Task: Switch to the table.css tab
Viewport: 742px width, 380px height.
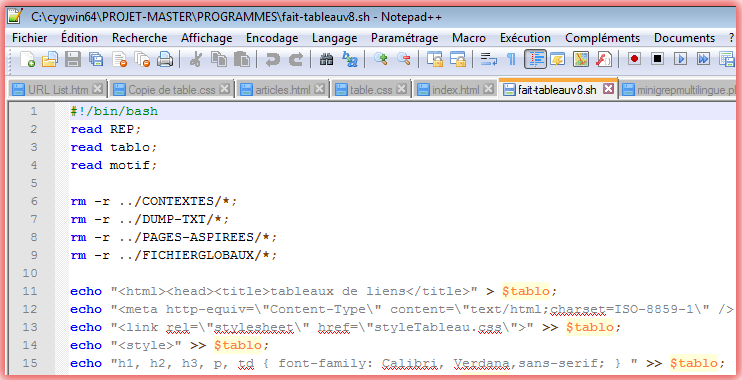Action: pos(371,89)
